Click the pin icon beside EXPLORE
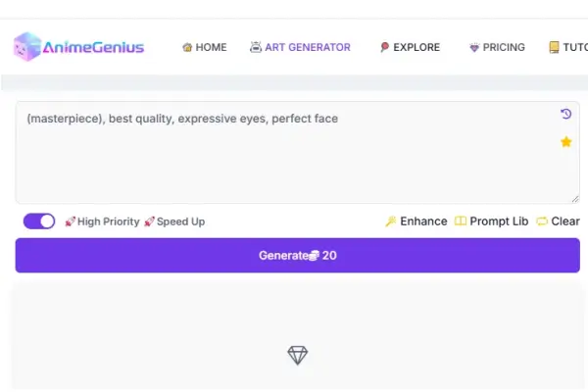The image size is (588, 392). pos(384,47)
